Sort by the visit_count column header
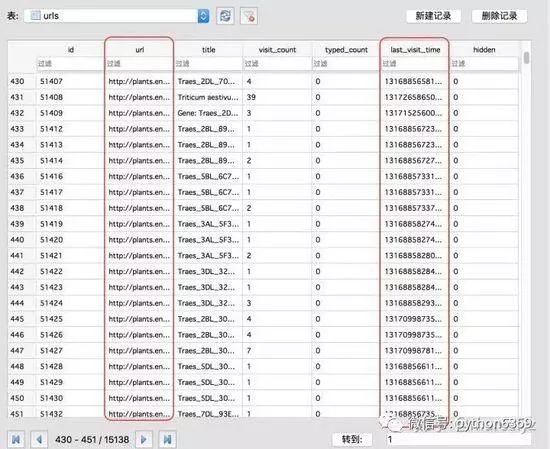This screenshot has width=550, height=449. click(x=277, y=50)
